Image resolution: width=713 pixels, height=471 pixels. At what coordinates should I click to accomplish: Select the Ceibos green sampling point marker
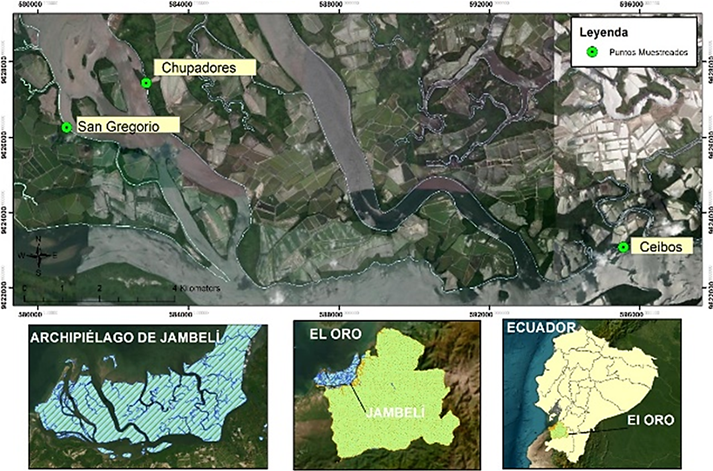[623, 247]
